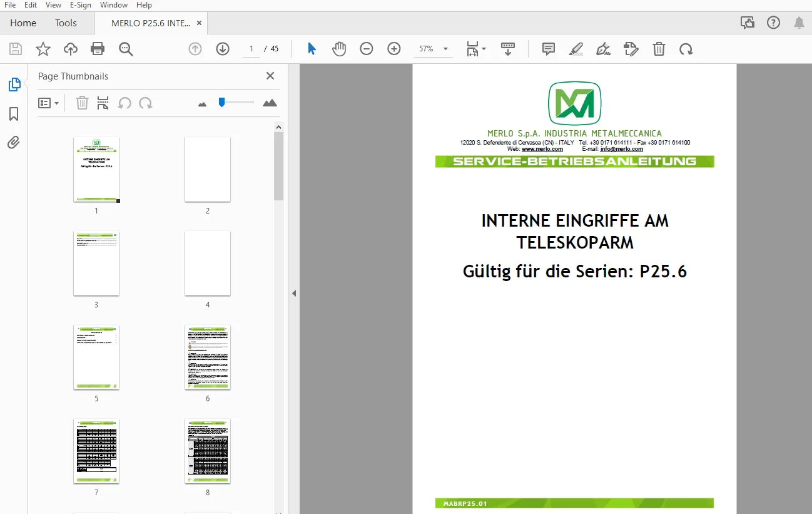This screenshot has height=514, width=812.
Task: Delete with the toolbar trash icon
Action: pos(659,49)
